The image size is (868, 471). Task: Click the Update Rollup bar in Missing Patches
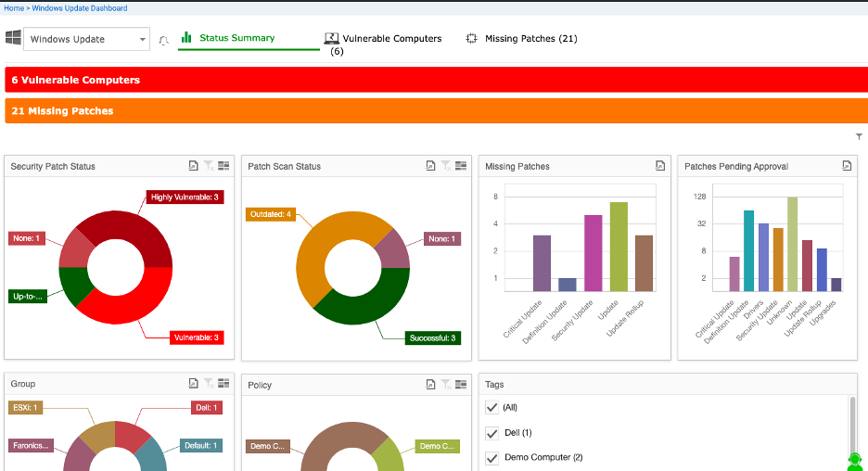pyautogui.click(x=644, y=263)
